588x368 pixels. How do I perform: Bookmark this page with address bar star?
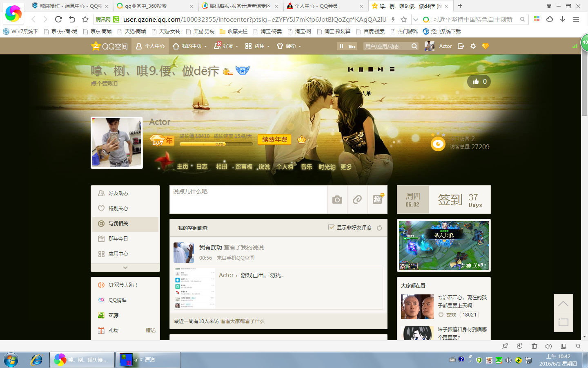404,19
